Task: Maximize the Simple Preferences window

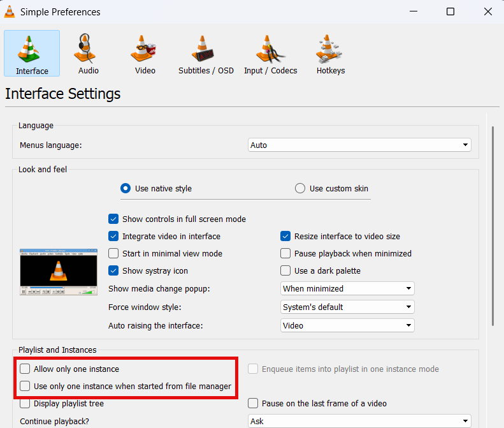Action: 450,11
